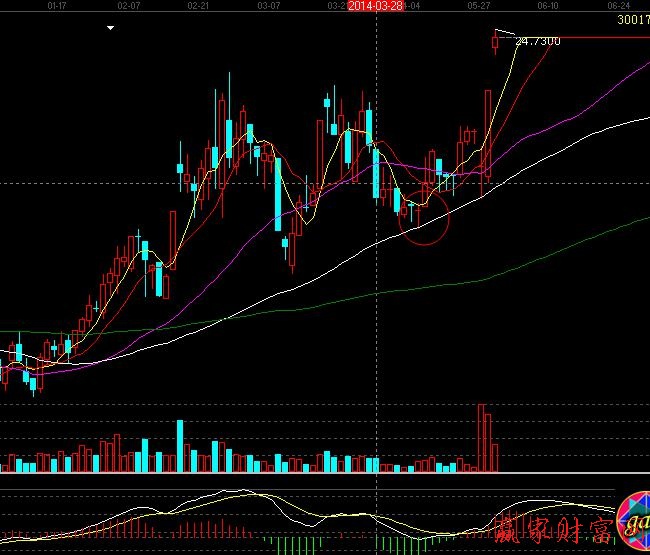Click the 30017 stock code text at top right
Image resolution: width=650 pixels, height=555 pixels.
632,19
